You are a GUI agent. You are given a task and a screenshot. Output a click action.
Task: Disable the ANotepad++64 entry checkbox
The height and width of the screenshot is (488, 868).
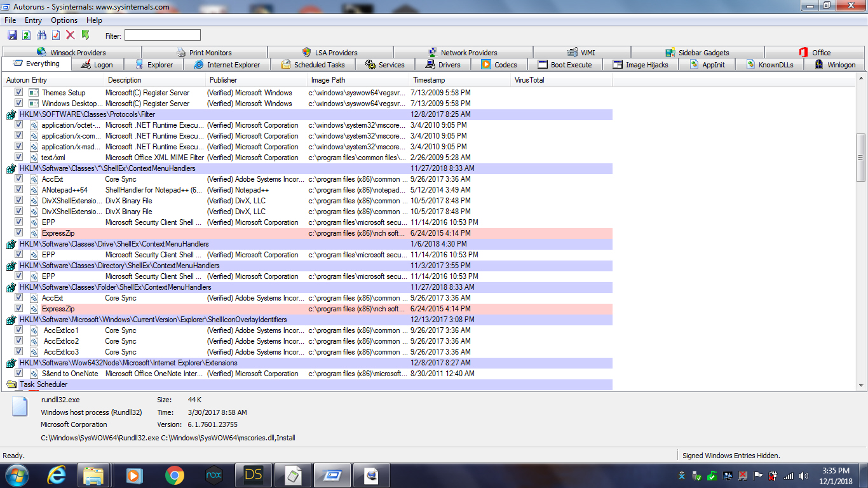point(19,190)
